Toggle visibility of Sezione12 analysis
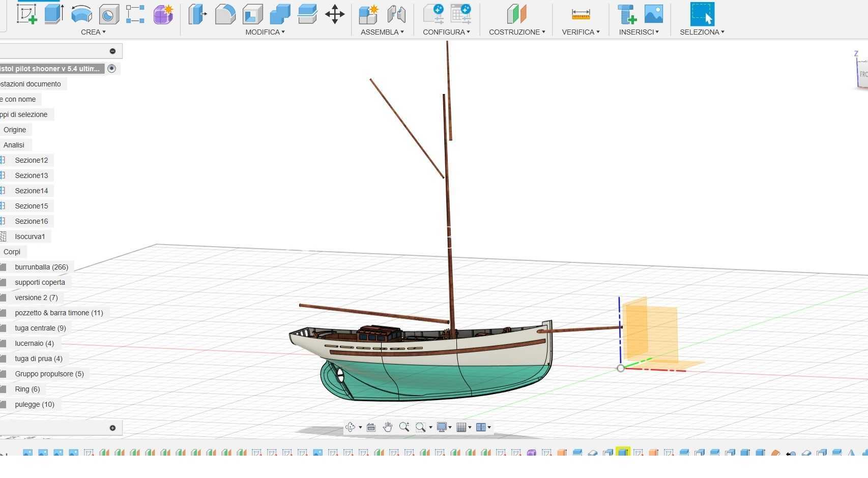The height and width of the screenshot is (478, 868). coord(3,160)
